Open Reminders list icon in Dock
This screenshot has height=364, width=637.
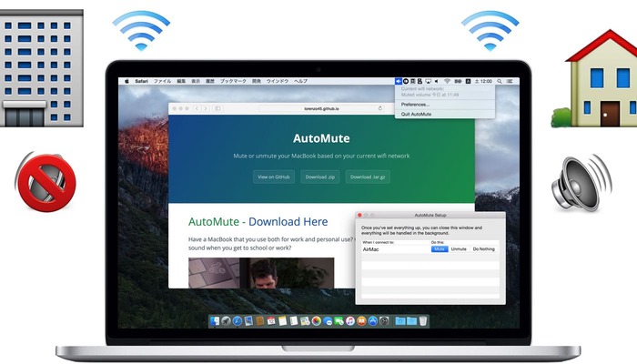(294, 321)
